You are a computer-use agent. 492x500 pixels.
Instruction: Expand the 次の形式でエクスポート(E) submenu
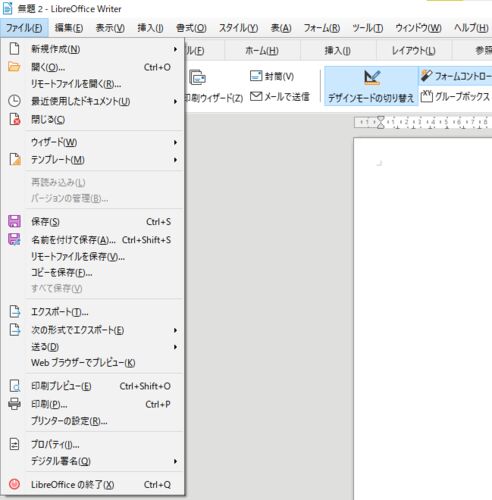pyautogui.click(x=175, y=330)
